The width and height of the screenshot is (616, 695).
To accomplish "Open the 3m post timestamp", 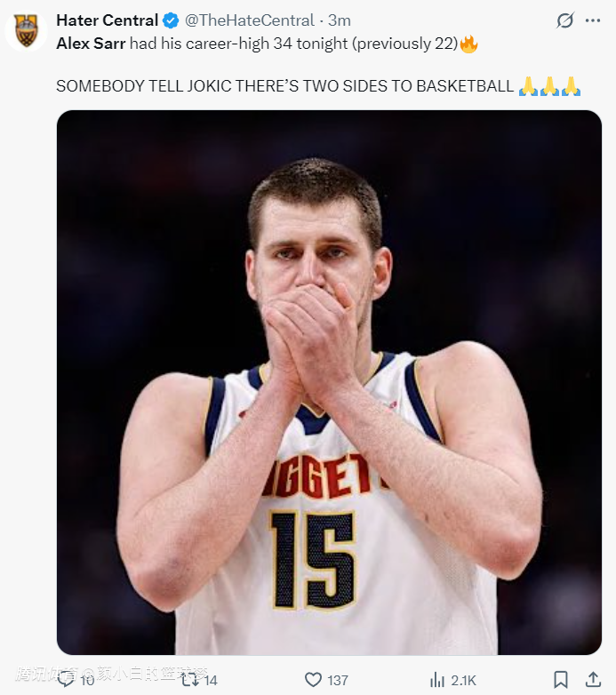I will coord(340,20).
